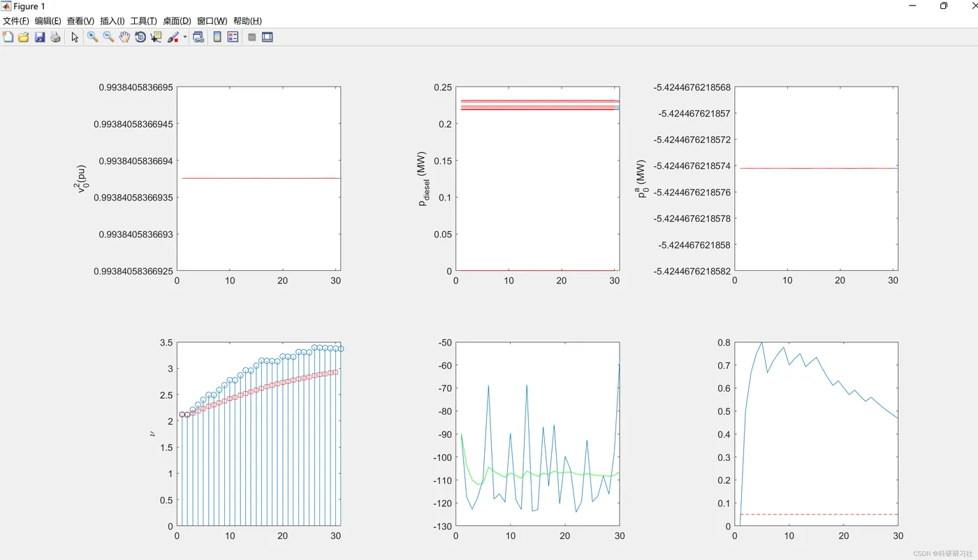
Task: Select the Zoom In magnifier tool
Action: tap(92, 37)
